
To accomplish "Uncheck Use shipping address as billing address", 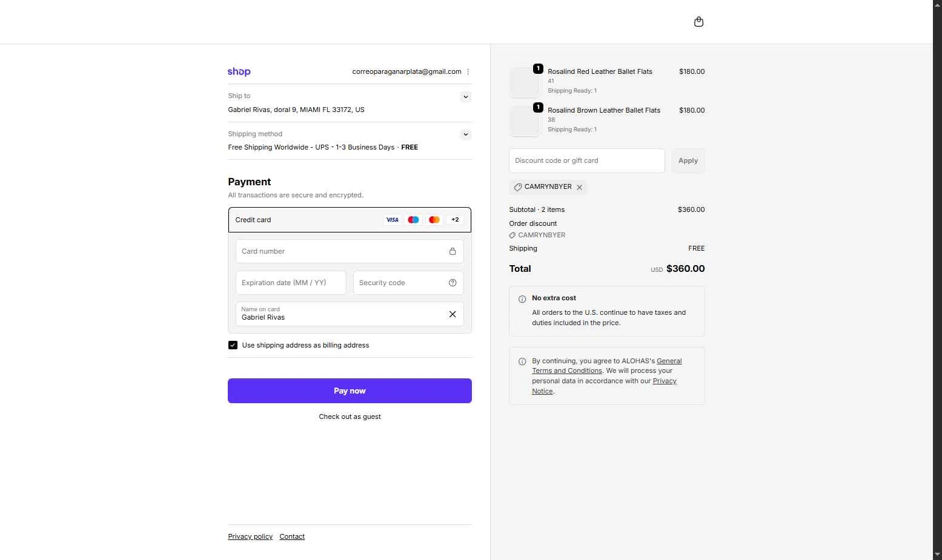I will 233,345.
